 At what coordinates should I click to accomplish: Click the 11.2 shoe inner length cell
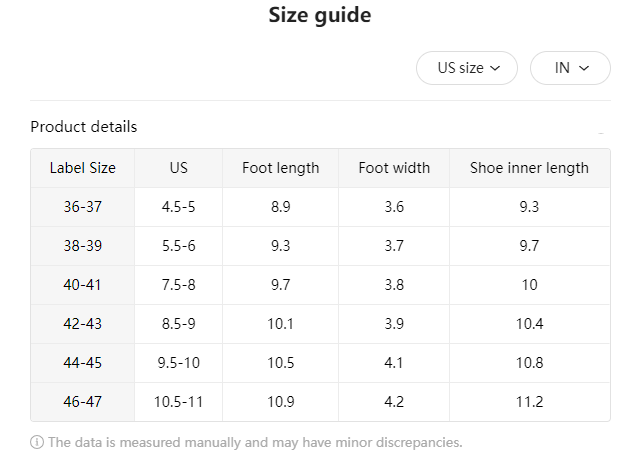pyautogui.click(x=529, y=402)
